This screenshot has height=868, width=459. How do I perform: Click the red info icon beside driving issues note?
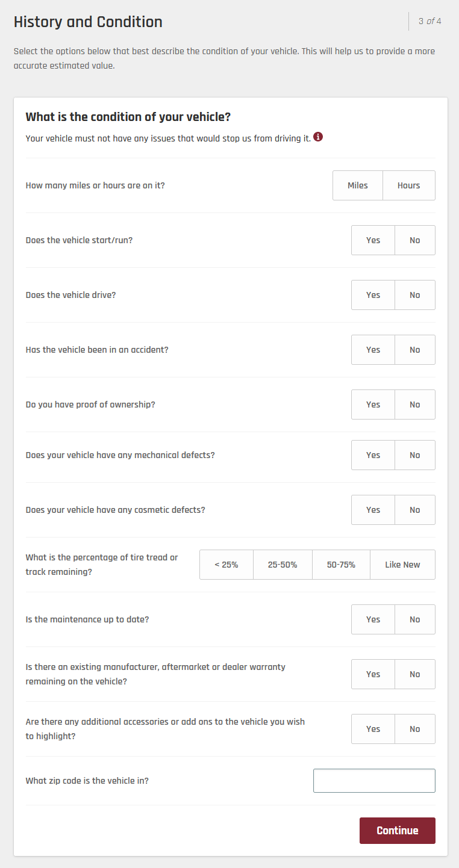(x=318, y=137)
